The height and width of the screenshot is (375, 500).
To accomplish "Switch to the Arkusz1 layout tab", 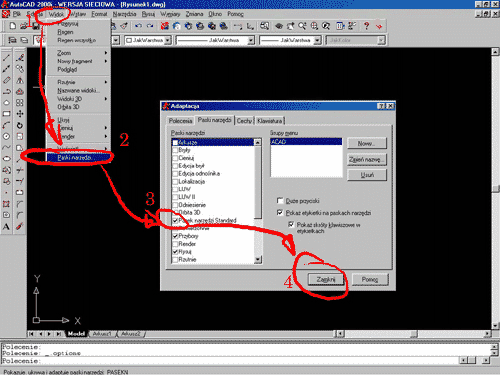I will coord(102,334).
